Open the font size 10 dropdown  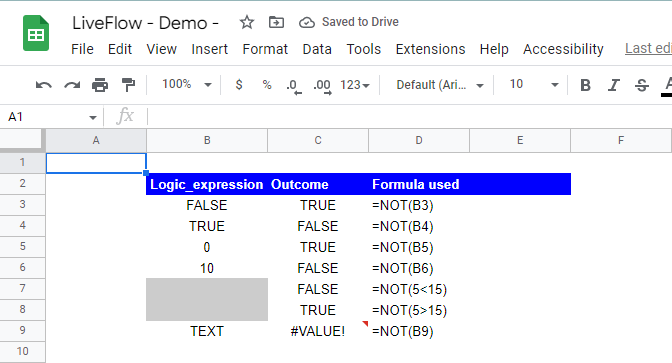[x=534, y=84]
